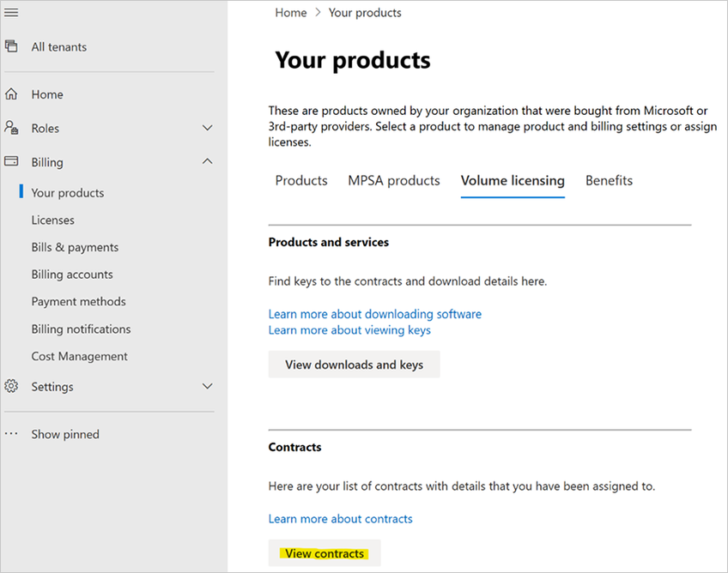The width and height of the screenshot is (728, 573).
Task: Expand the Settings section chevron
Action: pos(207,386)
